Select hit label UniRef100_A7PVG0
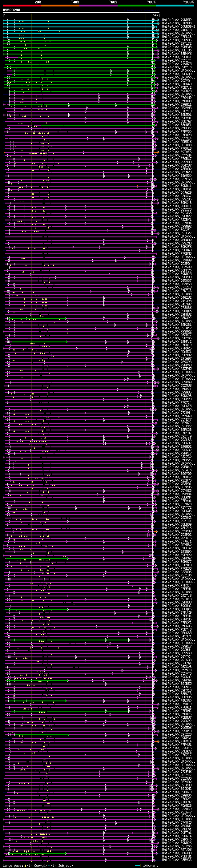Viewport: 197px width, 868px height. 177,132
